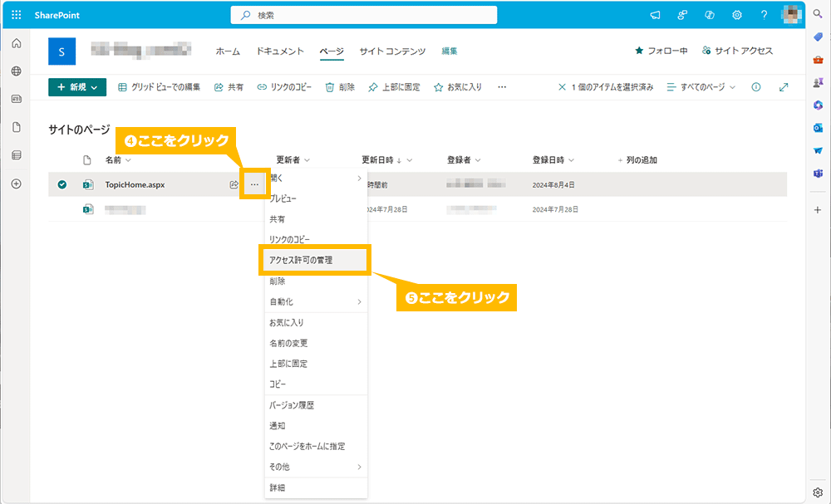Click the ellipsis on TopicHome.aspx row
The height and width of the screenshot is (504, 831).
255,185
